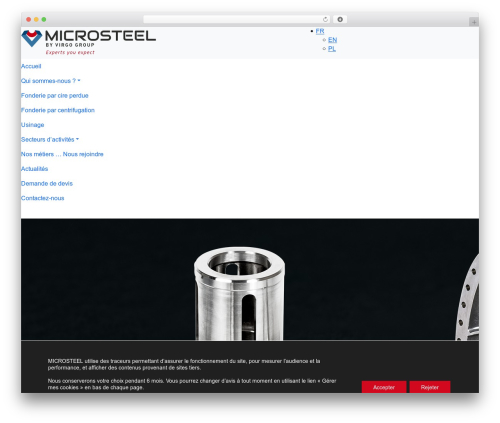The image size is (500, 423).
Task: Click the Microsteel logo
Action: click(x=88, y=42)
